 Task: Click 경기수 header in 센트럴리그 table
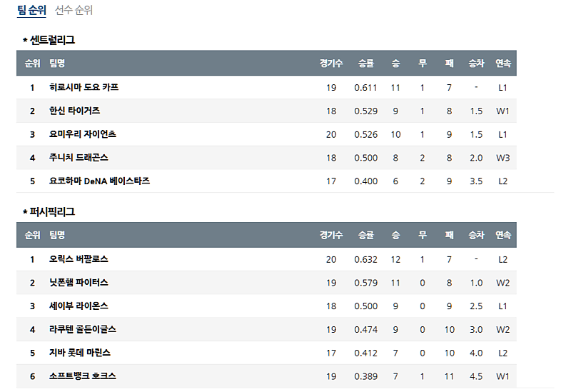(x=331, y=63)
